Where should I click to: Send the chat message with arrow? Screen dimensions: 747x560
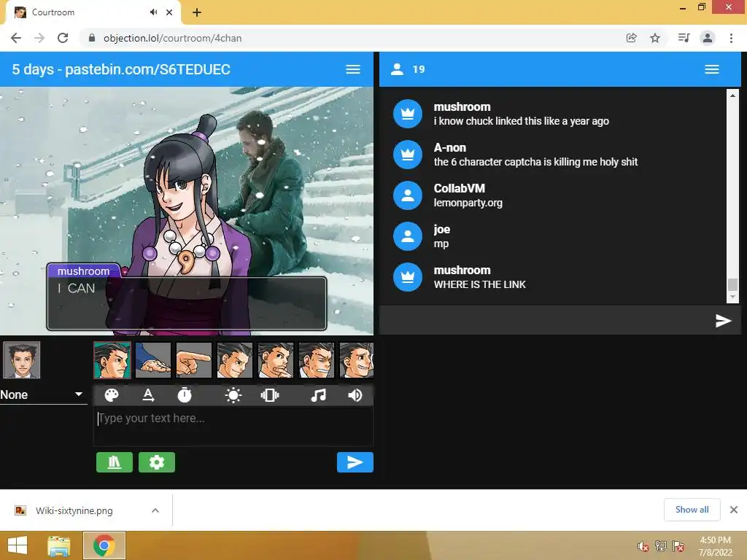[723, 321]
